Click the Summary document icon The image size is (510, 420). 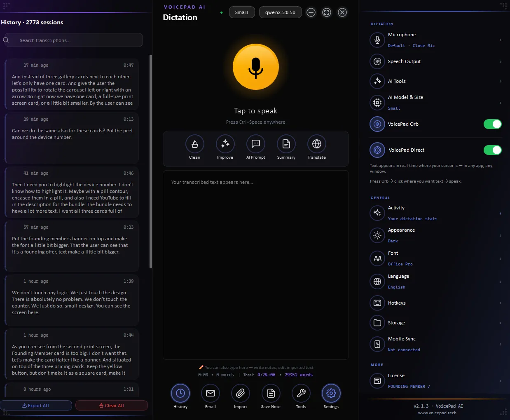click(286, 144)
